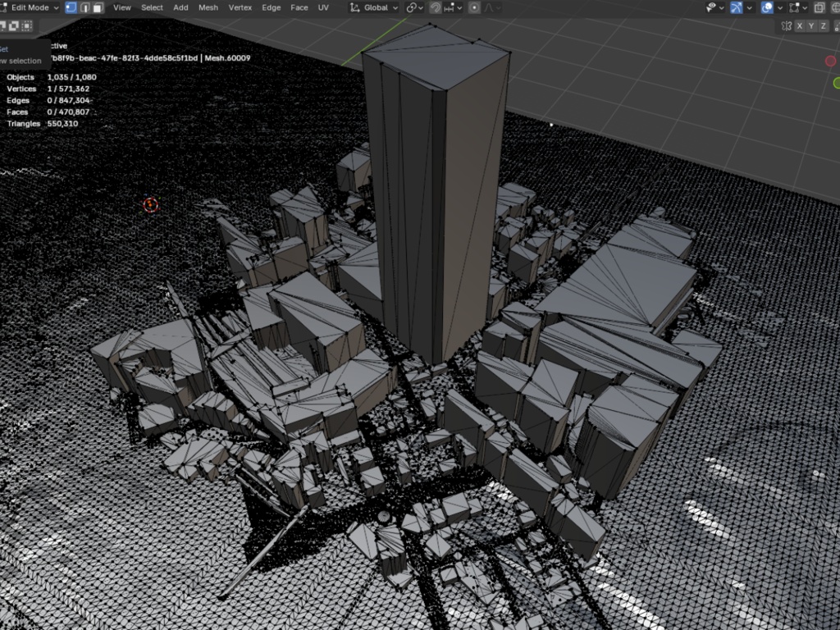Click the 3D cursor in viewport
840x630 pixels.
click(x=151, y=204)
